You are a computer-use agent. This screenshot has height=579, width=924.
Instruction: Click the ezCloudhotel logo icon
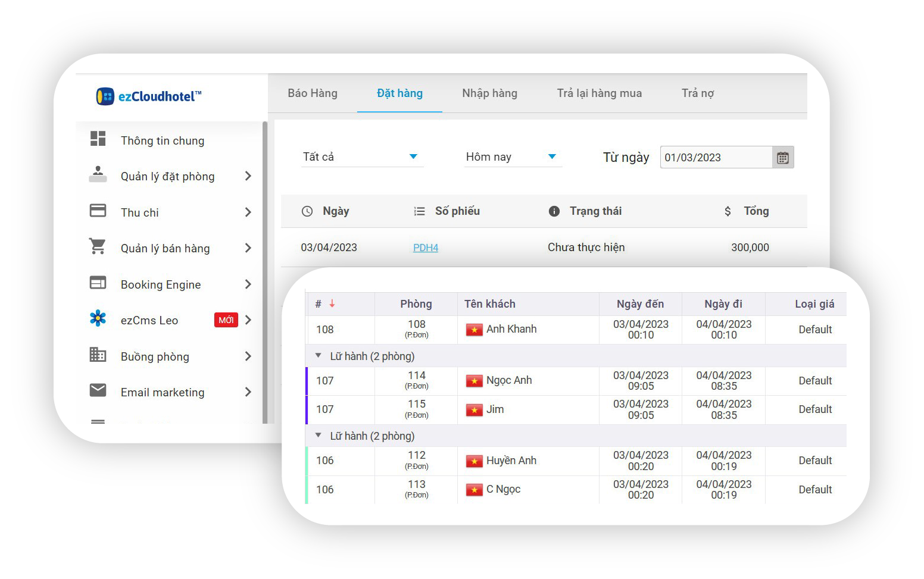[105, 96]
